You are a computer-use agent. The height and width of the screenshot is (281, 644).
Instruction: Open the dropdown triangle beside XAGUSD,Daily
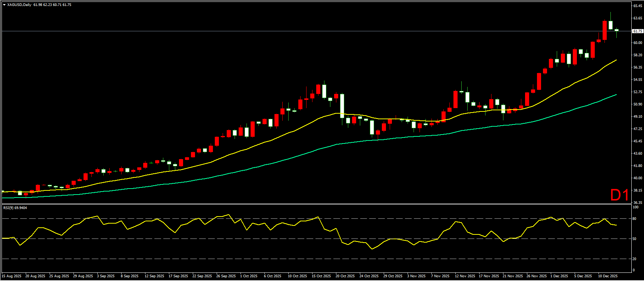click(4, 5)
